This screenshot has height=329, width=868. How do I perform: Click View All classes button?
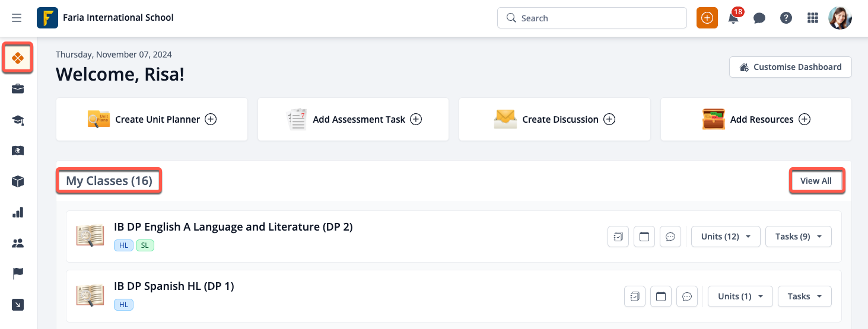816,181
